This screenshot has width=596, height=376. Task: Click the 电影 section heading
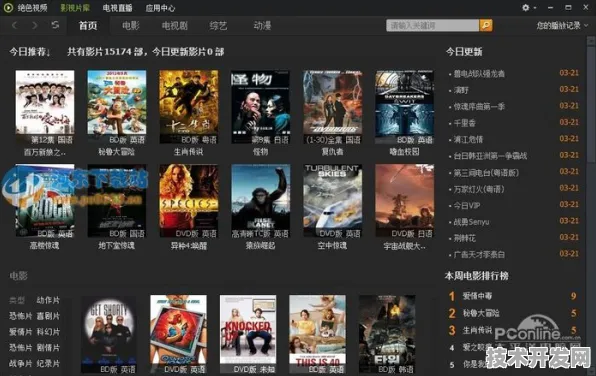[x=18, y=276]
